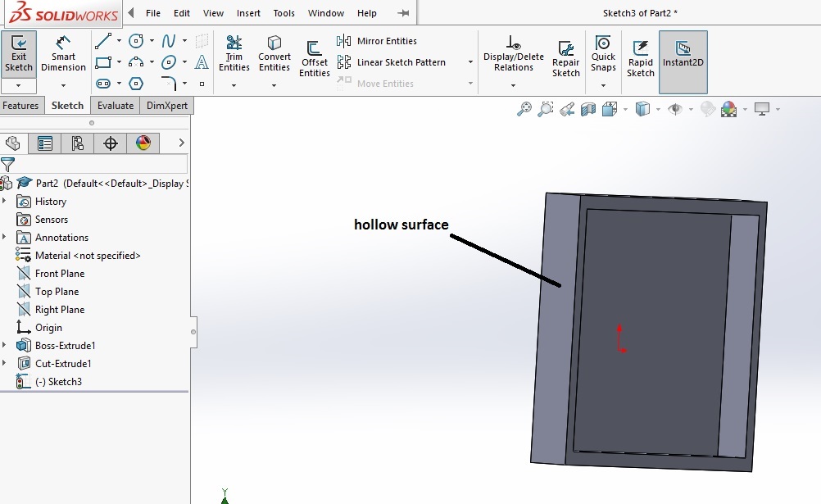This screenshot has width=821, height=504.
Task: Open the Help menu
Action: click(366, 13)
